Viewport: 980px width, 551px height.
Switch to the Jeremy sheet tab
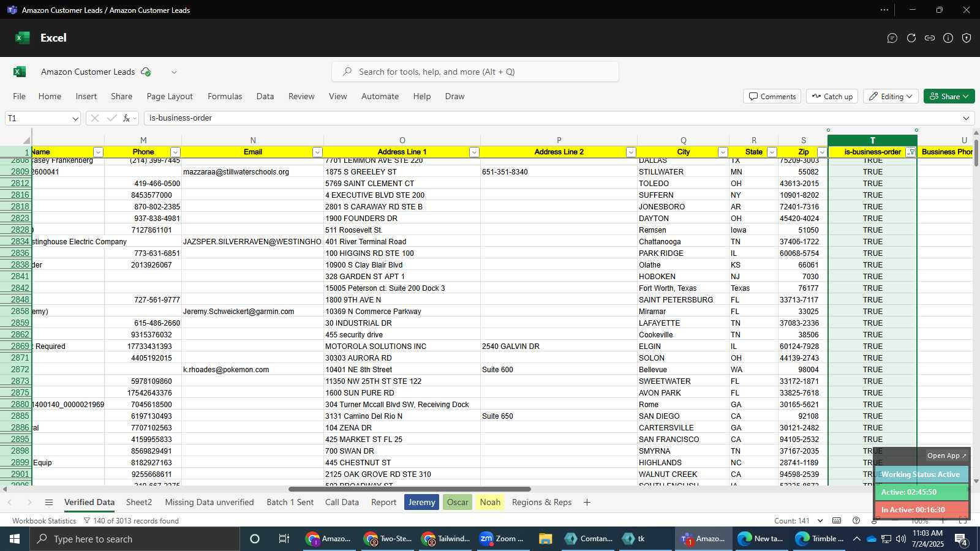coord(421,502)
